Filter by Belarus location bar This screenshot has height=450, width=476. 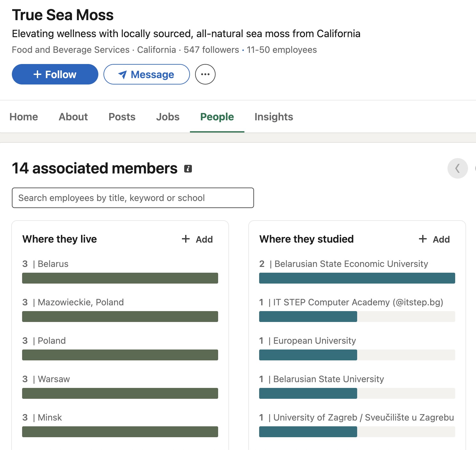120,278
